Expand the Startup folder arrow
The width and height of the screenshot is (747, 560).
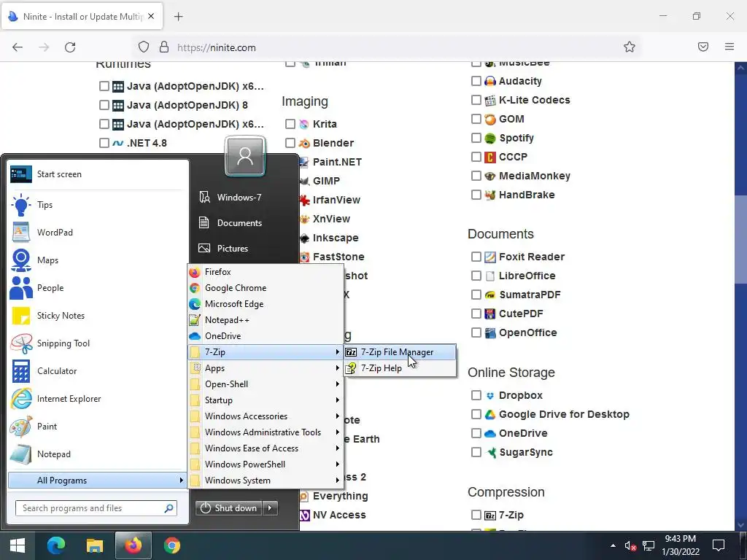pos(337,400)
